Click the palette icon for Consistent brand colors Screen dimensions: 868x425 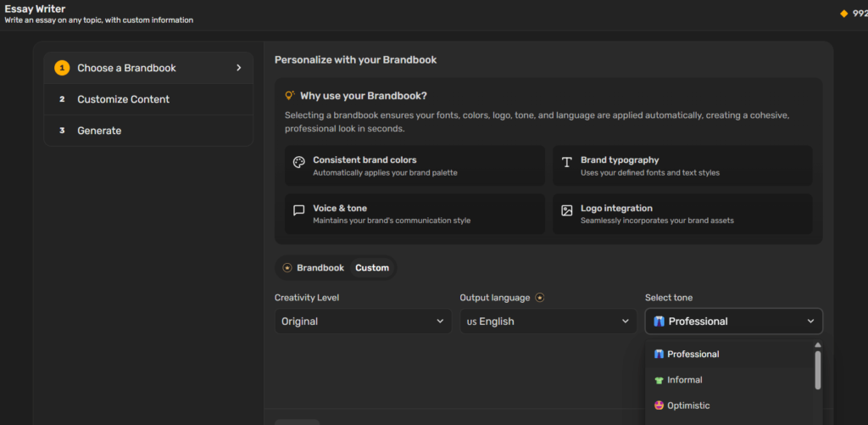click(x=299, y=162)
